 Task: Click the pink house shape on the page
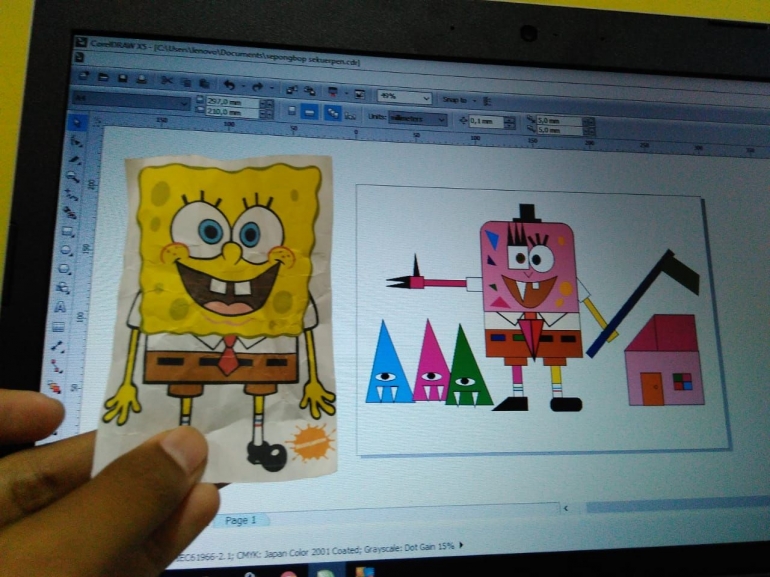(664, 360)
